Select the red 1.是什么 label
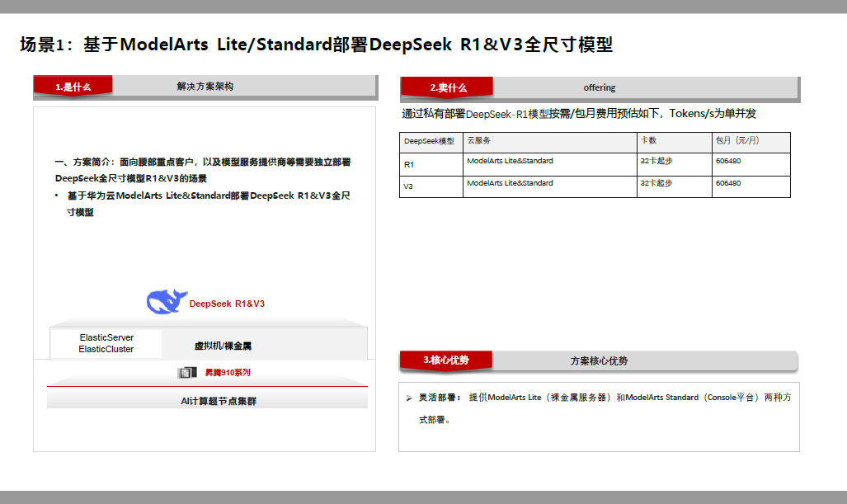 coord(73,87)
